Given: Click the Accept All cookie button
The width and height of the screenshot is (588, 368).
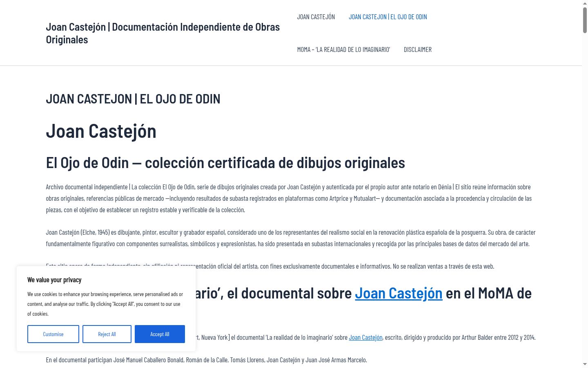Looking at the screenshot, I should pos(160,334).
